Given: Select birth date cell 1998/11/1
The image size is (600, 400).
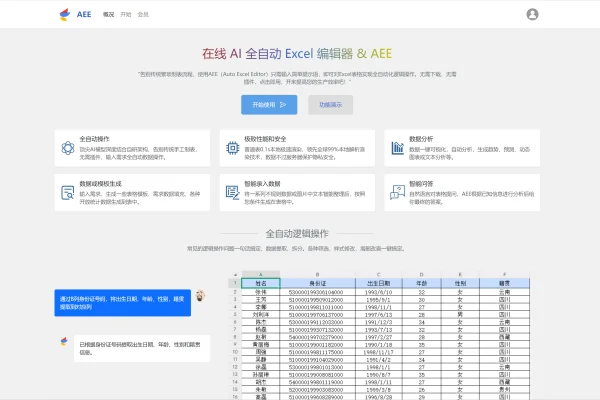Looking at the screenshot, I should pyautogui.click(x=378, y=307).
